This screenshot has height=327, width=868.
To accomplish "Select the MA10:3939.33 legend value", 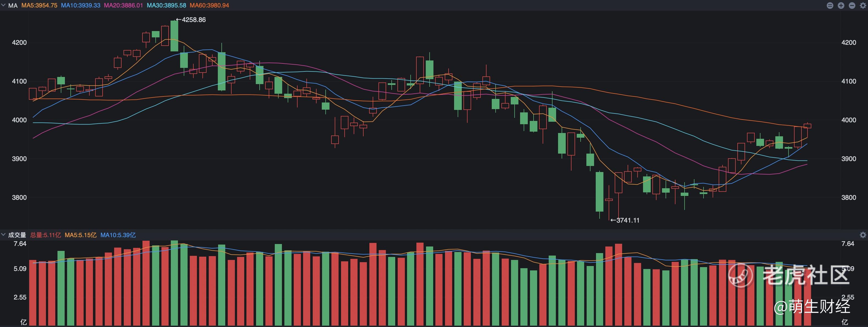I will [x=81, y=5].
